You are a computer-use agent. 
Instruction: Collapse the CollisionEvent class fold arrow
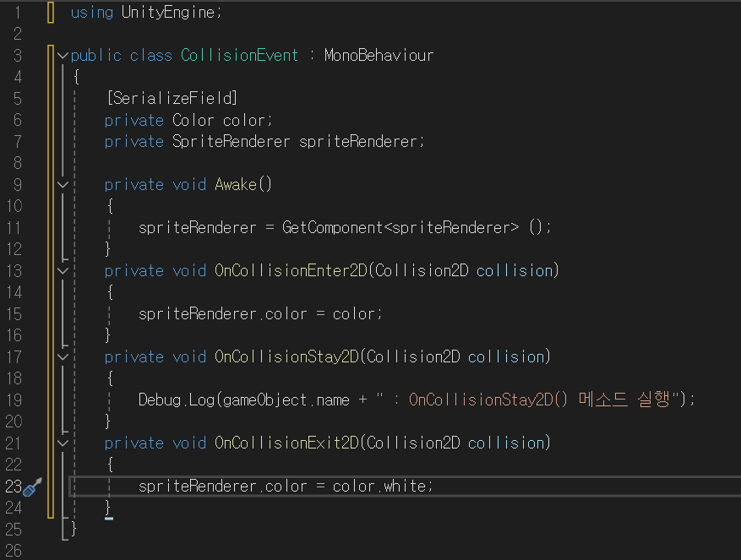pyautogui.click(x=63, y=55)
